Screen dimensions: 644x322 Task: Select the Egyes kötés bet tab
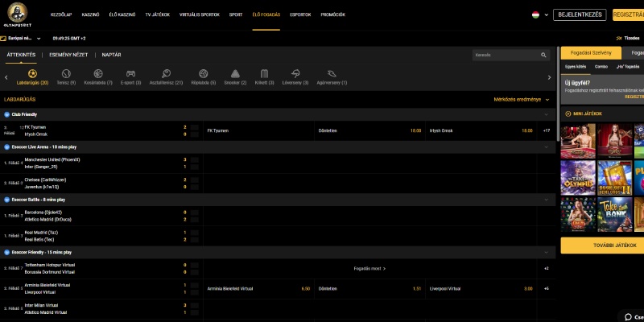(576, 67)
